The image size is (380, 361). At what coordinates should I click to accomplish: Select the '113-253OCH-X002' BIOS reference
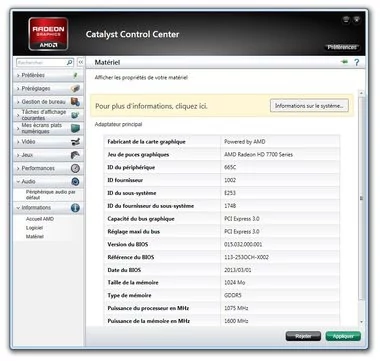(246, 257)
